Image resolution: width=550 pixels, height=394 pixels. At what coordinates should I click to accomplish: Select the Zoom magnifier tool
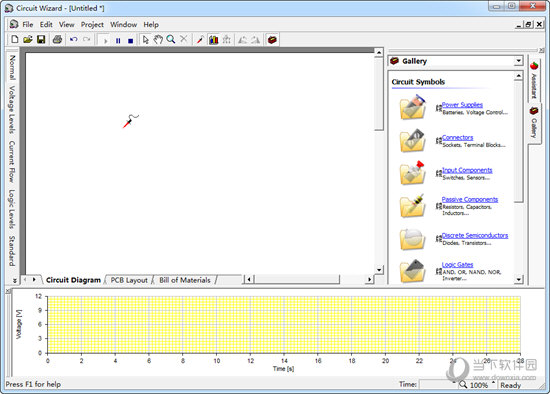point(171,39)
